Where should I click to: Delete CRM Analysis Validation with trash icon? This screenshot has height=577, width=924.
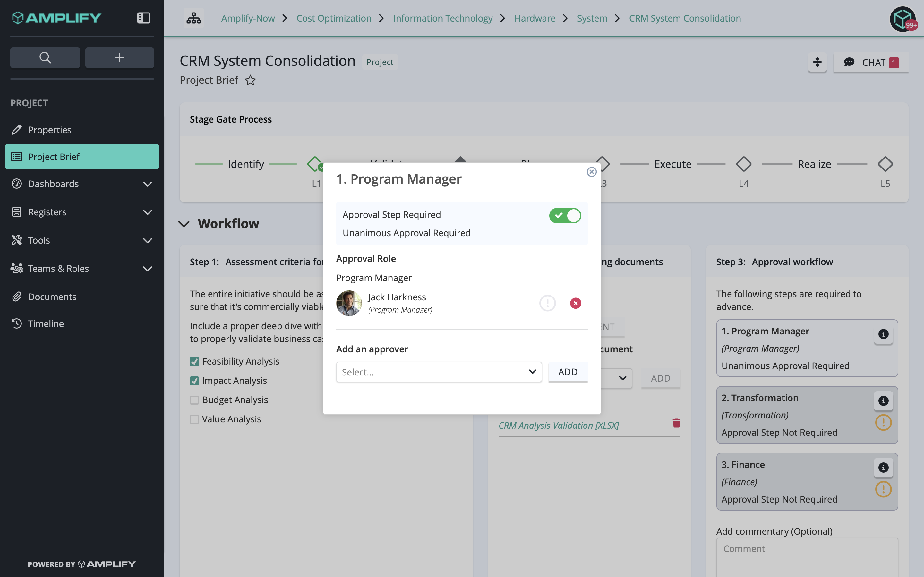click(x=676, y=423)
